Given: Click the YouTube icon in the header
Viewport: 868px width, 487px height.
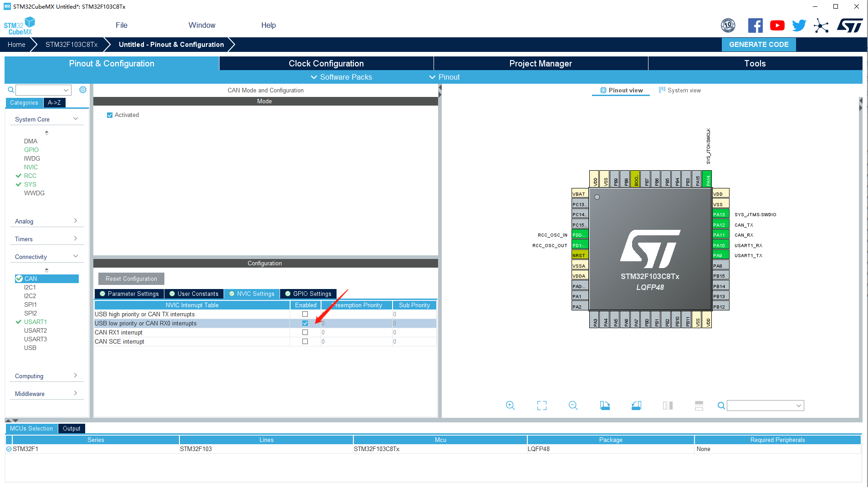Looking at the screenshot, I should pyautogui.click(x=777, y=25).
